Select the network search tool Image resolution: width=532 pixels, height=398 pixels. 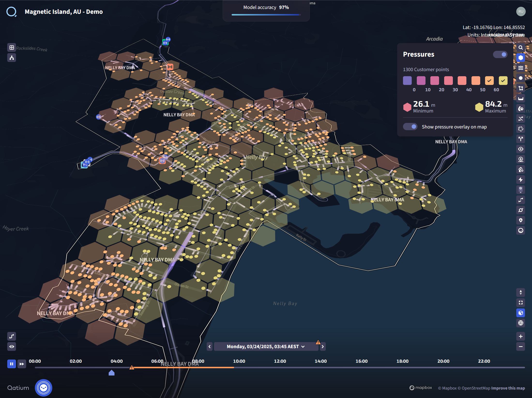pyautogui.click(x=520, y=48)
